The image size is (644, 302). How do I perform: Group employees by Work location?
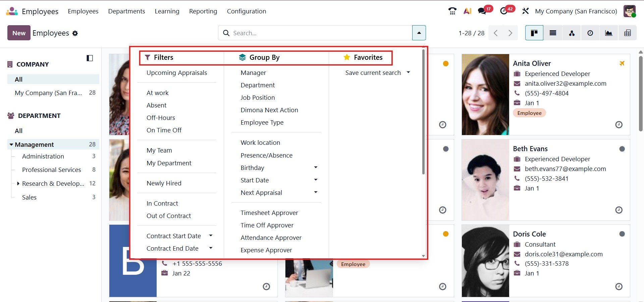[260, 142]
